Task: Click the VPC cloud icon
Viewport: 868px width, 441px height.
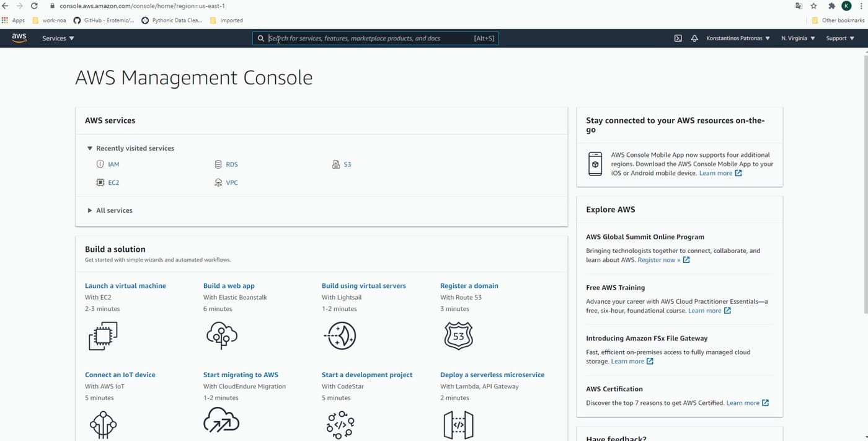Action: point(218,182)
